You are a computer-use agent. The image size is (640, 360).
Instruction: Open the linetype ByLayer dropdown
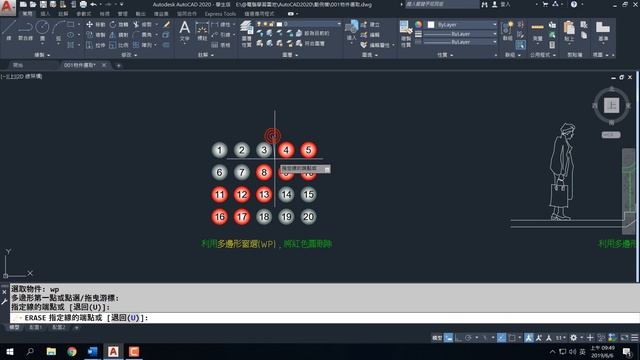460,42
